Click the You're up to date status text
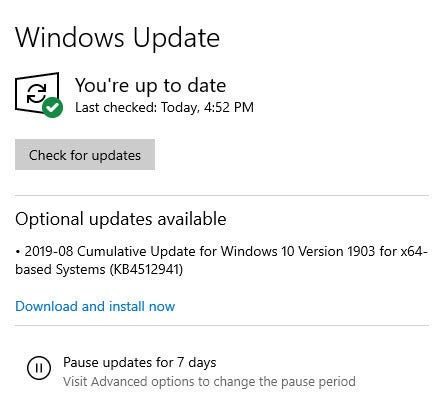442x394 pixels. click(x=150, y=86)
